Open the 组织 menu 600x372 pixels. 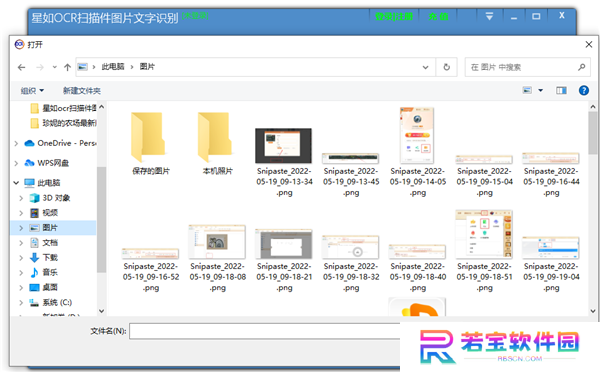pos(32,91)
